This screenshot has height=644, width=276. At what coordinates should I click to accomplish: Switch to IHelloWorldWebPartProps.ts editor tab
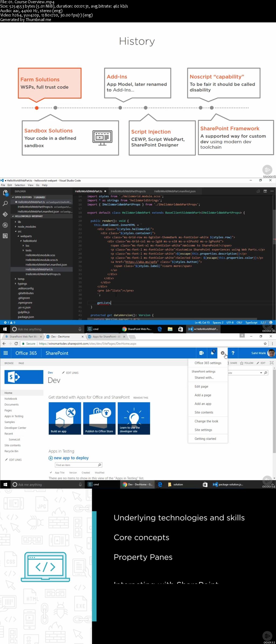128,191
